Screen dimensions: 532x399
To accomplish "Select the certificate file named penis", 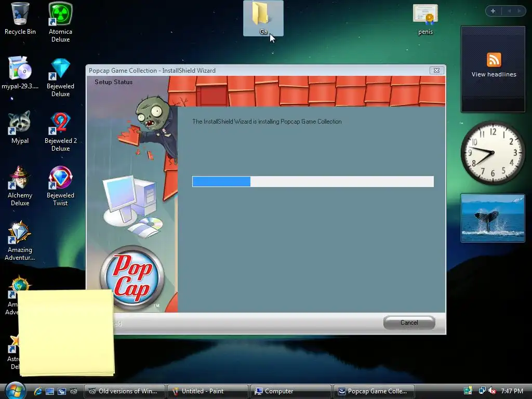I will (425, 19).
